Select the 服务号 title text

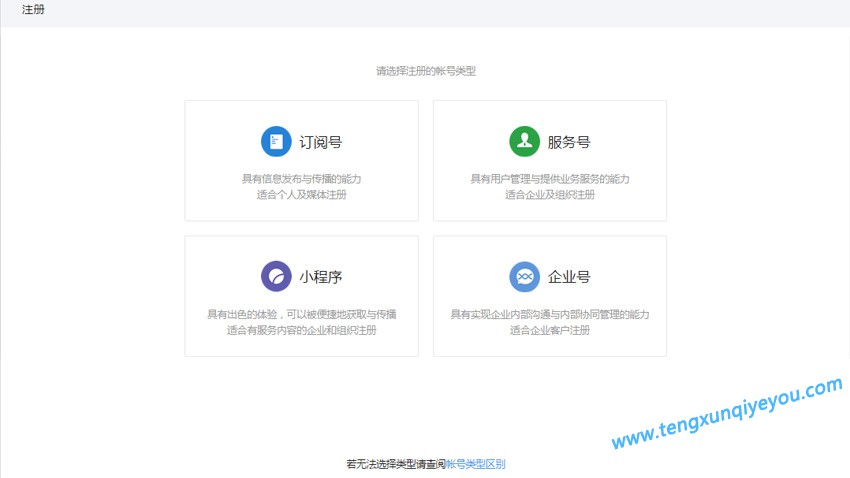tap(569, 142)
